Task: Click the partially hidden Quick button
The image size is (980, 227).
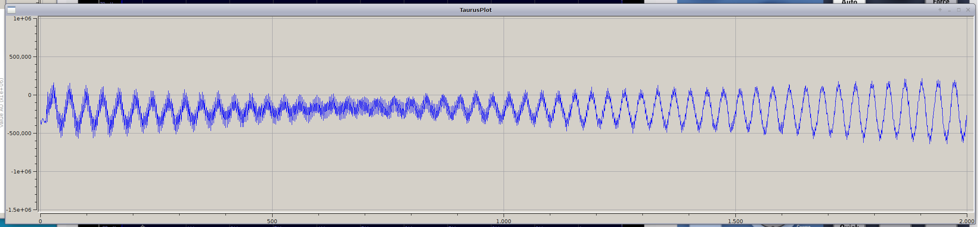Action: (849, 225)
